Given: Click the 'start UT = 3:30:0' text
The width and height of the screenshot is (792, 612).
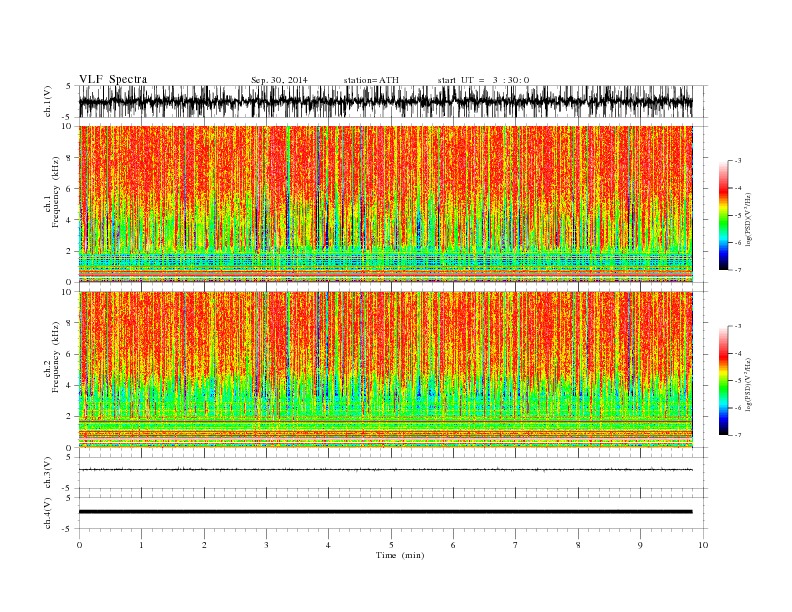Looking at the screenshot, I should (x=483, y=80).
